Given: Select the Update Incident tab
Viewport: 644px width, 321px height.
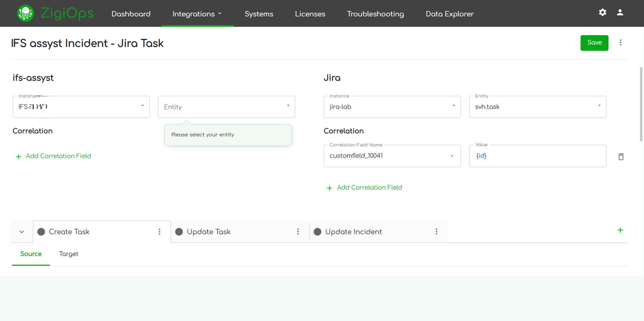Looking at the screenshot, I should tap(353, 231).
